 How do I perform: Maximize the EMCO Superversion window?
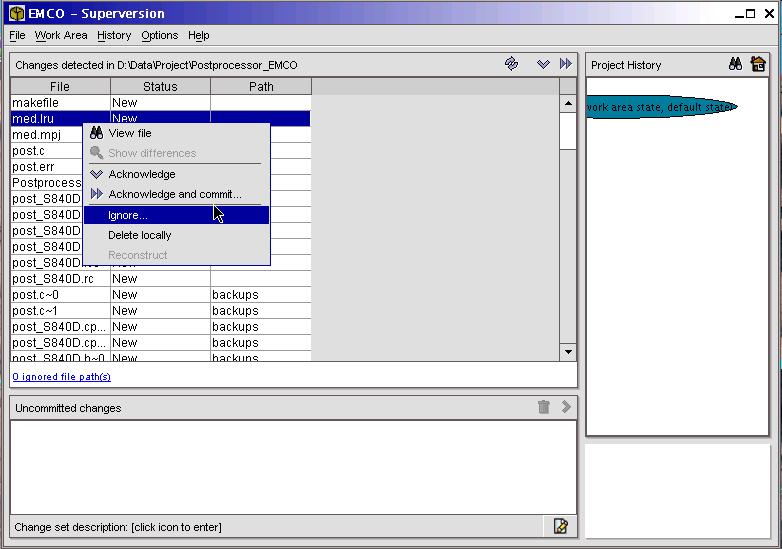click(x=751, y=13)
